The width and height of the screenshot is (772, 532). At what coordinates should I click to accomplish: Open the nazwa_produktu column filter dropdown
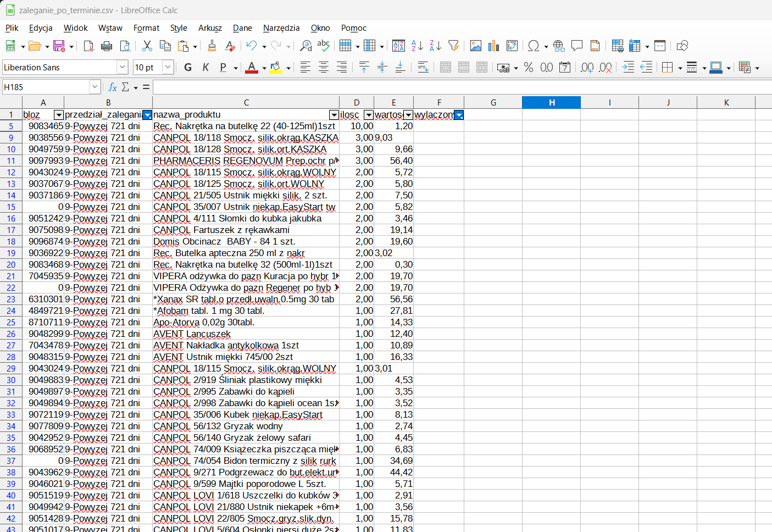(x=334, y=115)
